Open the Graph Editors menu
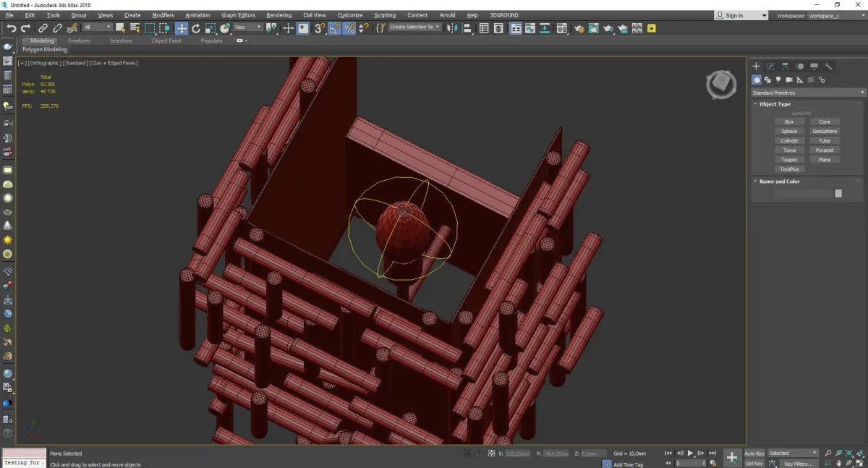Image resolution: width=868 pixels, height=468 pixels. pos(238,15)
